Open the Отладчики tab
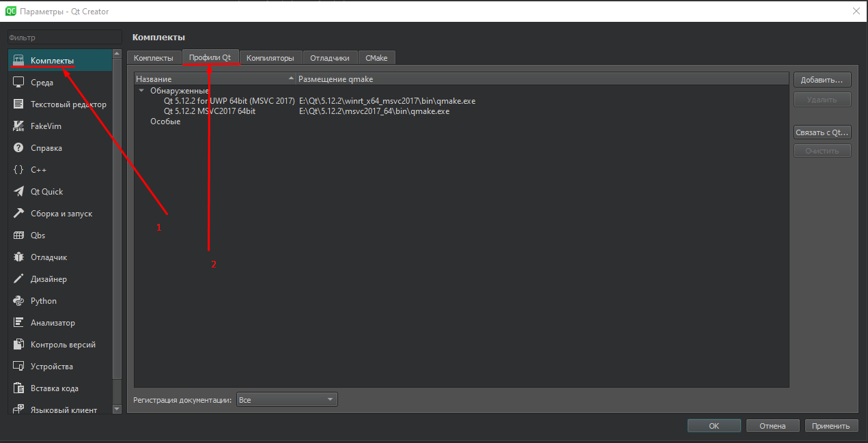The height and width of the screenshot is (443, 868). (x=329, y=58)
